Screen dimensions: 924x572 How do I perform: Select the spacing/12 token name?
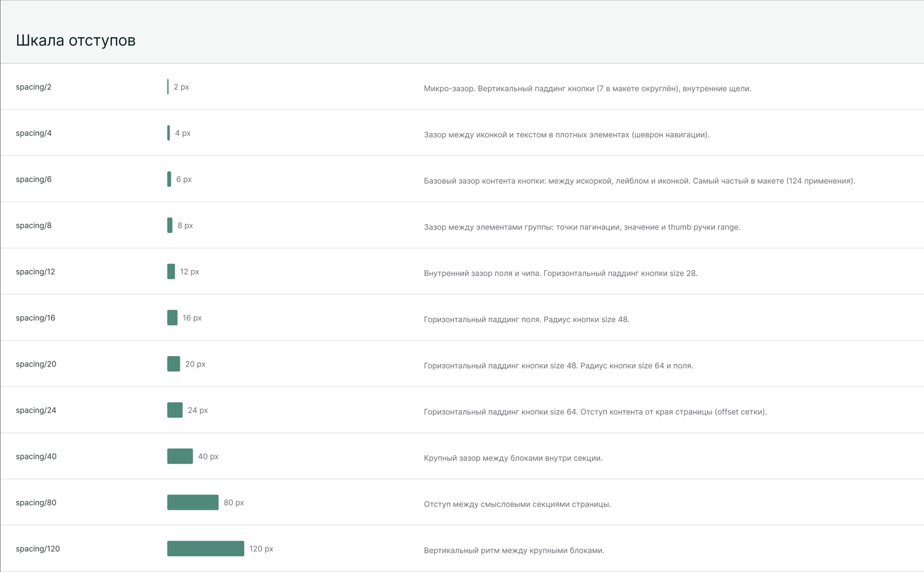tap(36, 272)
